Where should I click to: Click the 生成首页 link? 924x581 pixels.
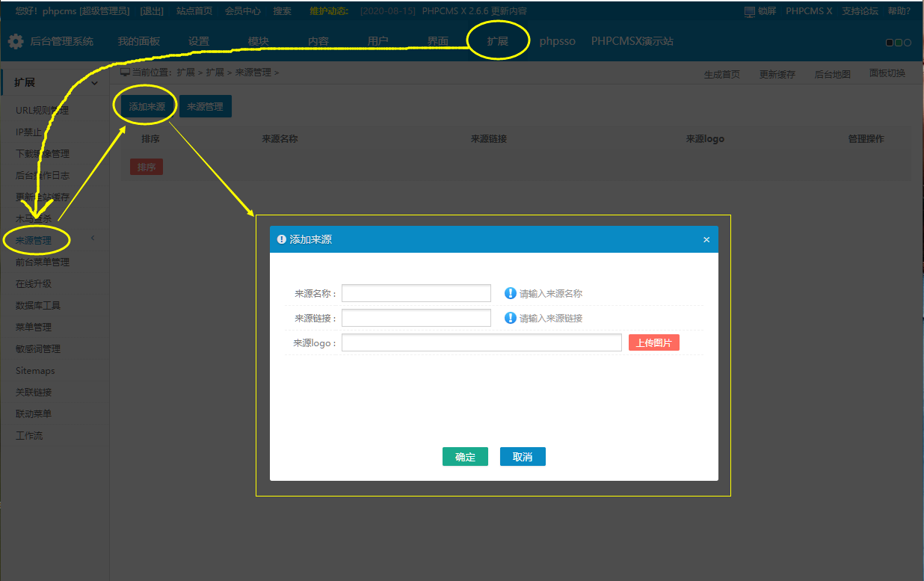[722, 75]
